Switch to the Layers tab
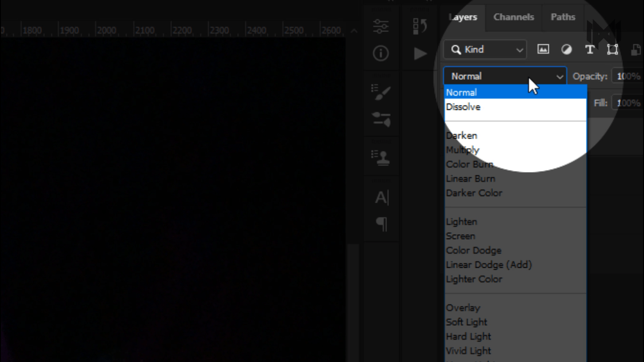This screenshot has height=362, width=644. 463,17
